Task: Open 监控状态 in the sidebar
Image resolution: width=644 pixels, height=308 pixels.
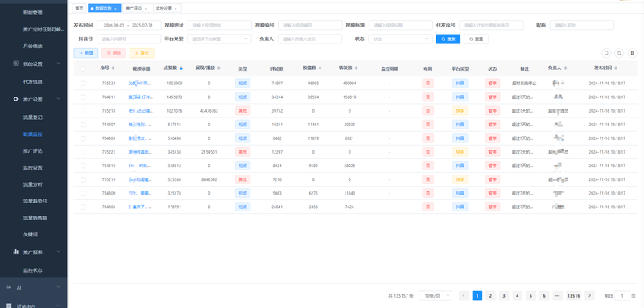Action: pyautogui.click(x=33, y=270)
